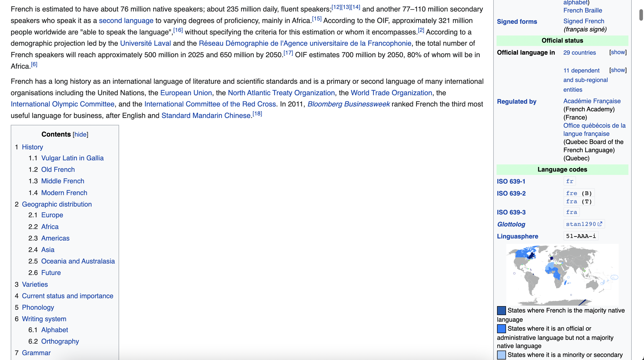Click the light blue minority language legend swatch
Viewport: 644px width, 360px height.
[x=501, y=355]
